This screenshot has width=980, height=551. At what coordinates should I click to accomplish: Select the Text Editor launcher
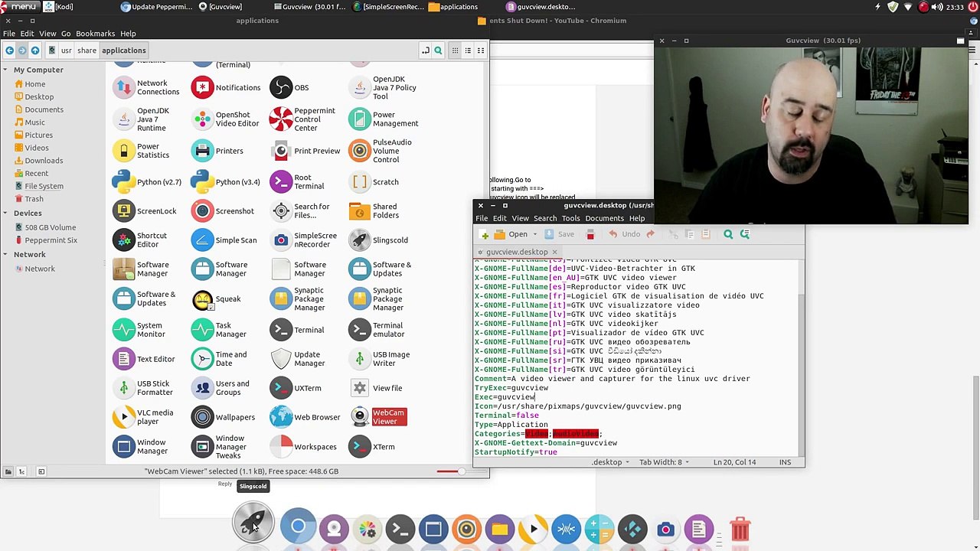click(x=123, y=359)
